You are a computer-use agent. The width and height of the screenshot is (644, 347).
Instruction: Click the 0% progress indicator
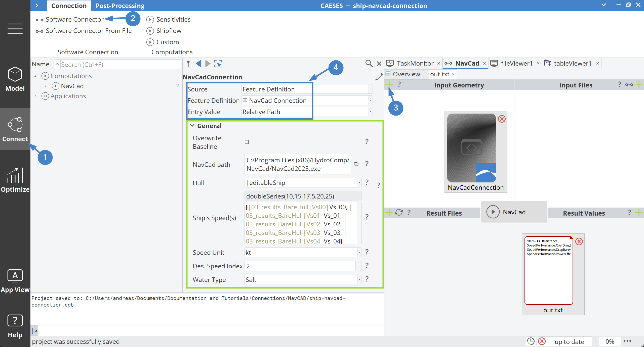610,341
